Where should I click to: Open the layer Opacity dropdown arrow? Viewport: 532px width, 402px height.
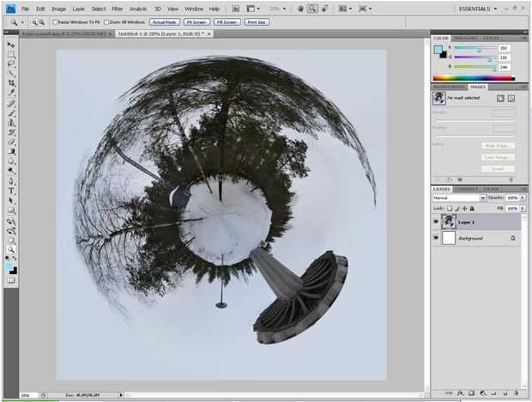tap(521, 198)
